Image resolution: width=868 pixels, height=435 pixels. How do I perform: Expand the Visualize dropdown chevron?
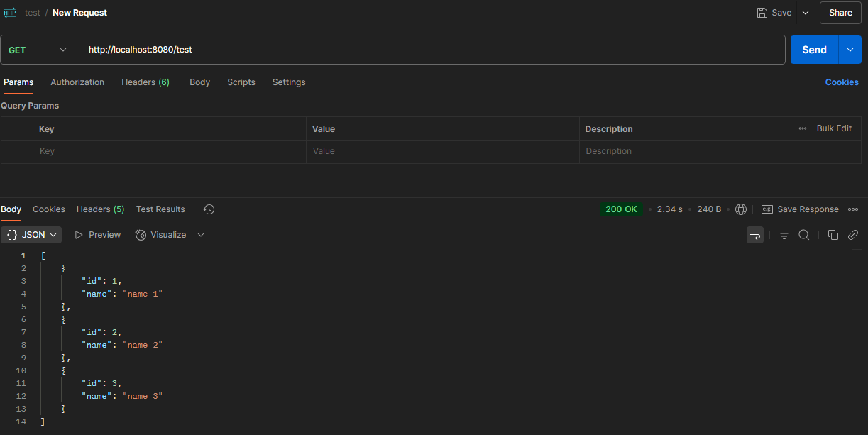201,235
